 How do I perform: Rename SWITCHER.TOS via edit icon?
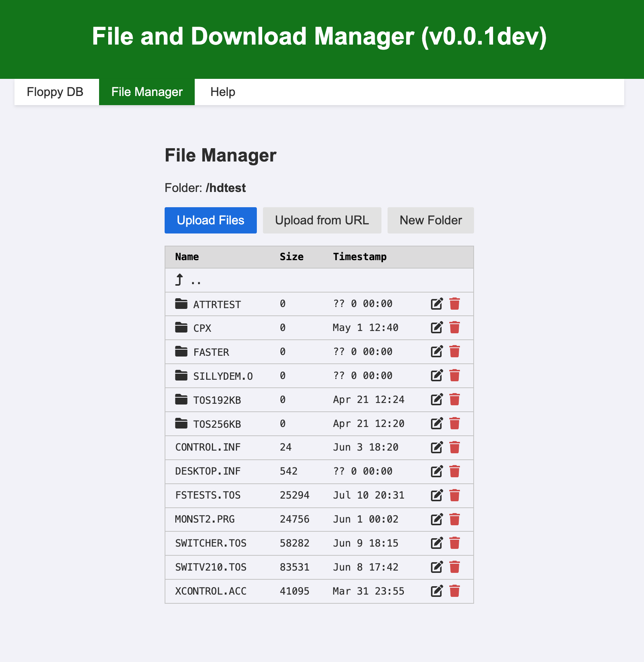coord(437,543)
